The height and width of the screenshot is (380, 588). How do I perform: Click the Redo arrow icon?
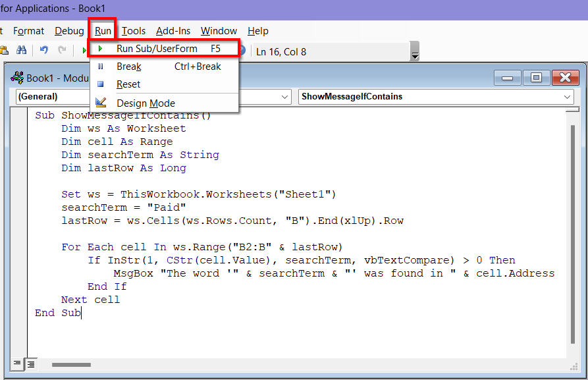(x=62, y=49)
